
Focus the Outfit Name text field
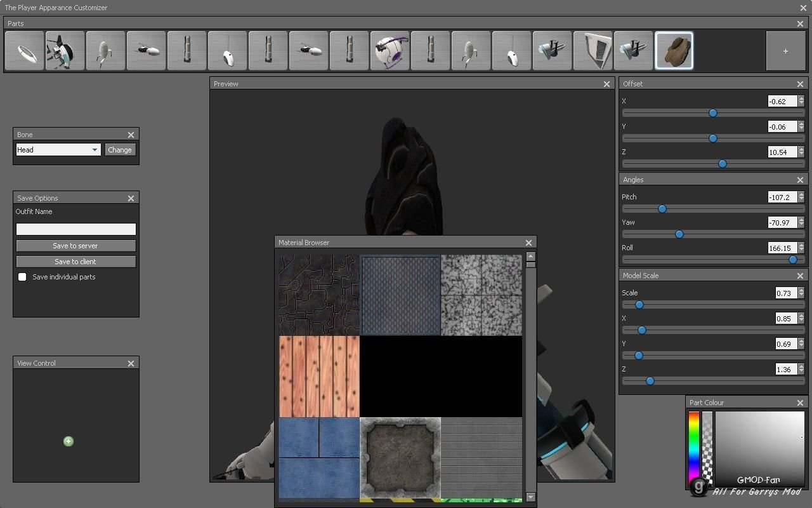pyautogui.click(x=76, y=229)
